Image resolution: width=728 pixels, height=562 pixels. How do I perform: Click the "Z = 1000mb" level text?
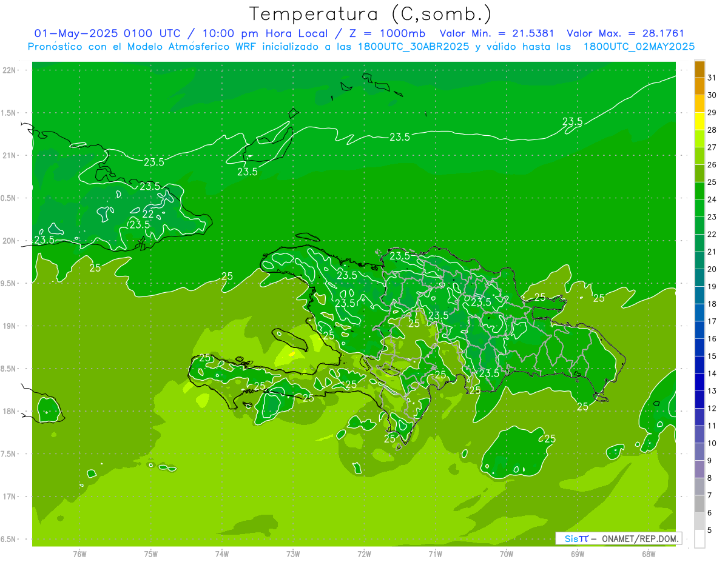coord(387,33)
